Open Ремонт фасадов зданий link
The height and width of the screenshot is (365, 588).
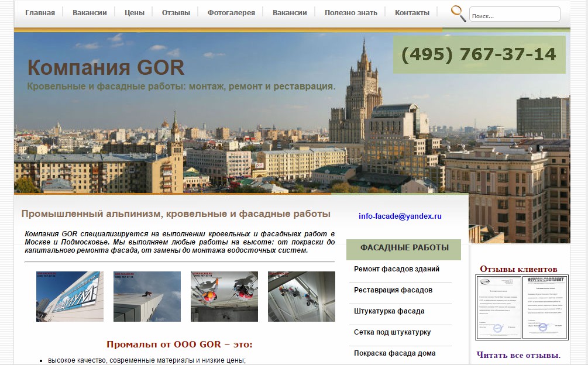click(x=397, y=269)
